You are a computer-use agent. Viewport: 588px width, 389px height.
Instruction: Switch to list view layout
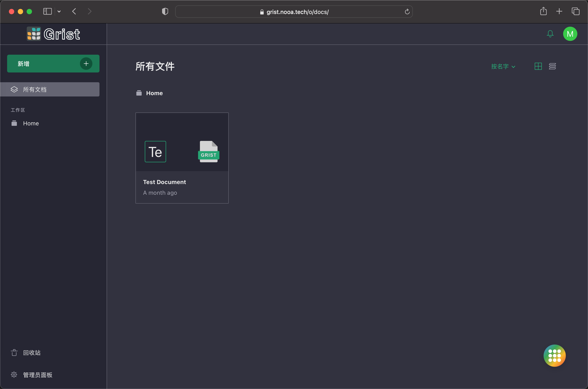pos(552,66)
